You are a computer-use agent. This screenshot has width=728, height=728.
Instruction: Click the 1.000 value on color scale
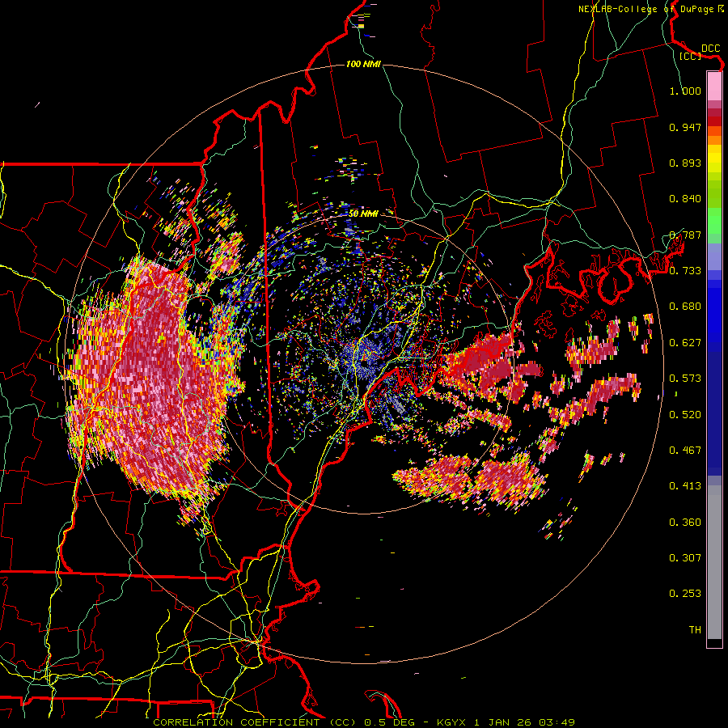685,91
